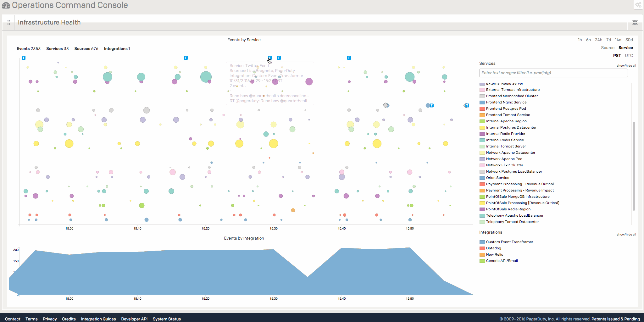The width and height of the screenshot is (644, 322).
Task: Click the leftmost Twitter marker above the chart
Action: [24, 58]
